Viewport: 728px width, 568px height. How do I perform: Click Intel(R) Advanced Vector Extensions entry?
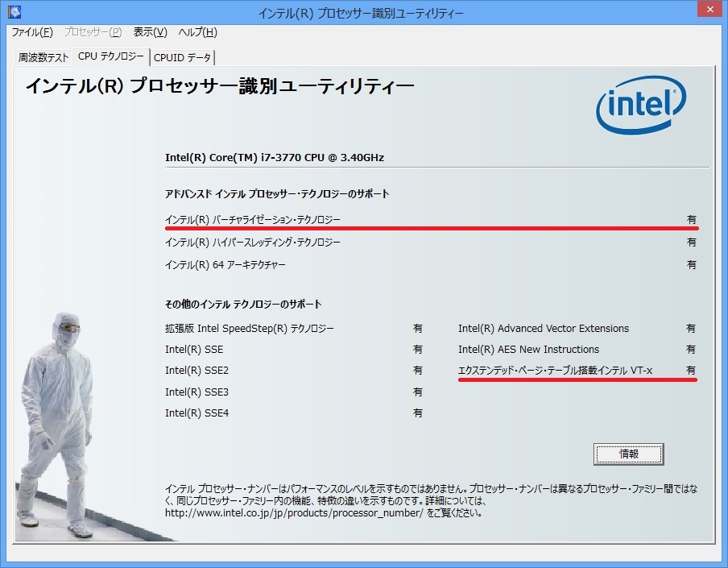coord(544,329)
